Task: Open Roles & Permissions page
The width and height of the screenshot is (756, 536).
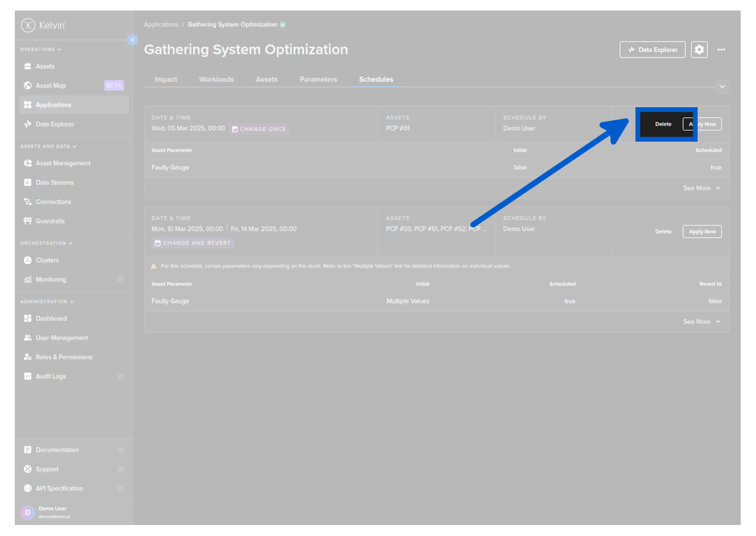Action: [64, 357]
